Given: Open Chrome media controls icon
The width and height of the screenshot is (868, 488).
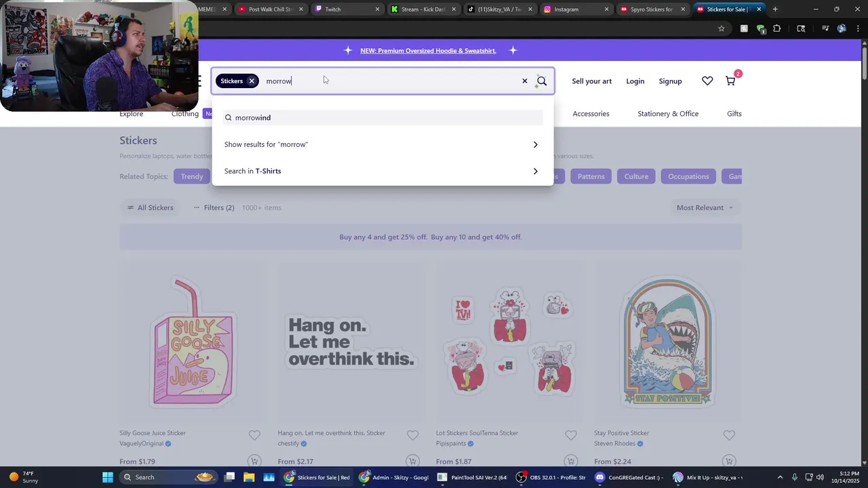Looking at the screenshot, I should 825,28.
